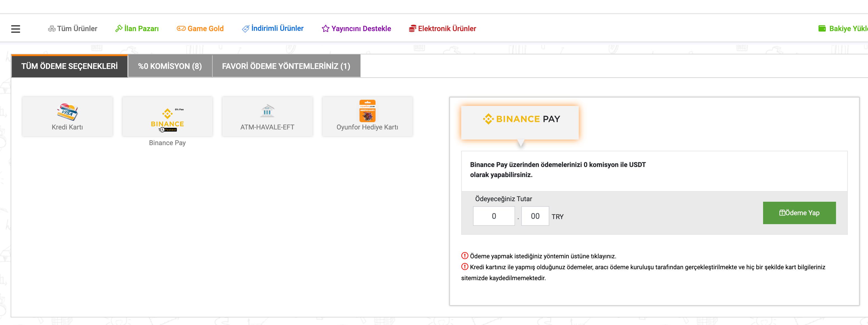Open the Game Gold section

click(206, 29)
